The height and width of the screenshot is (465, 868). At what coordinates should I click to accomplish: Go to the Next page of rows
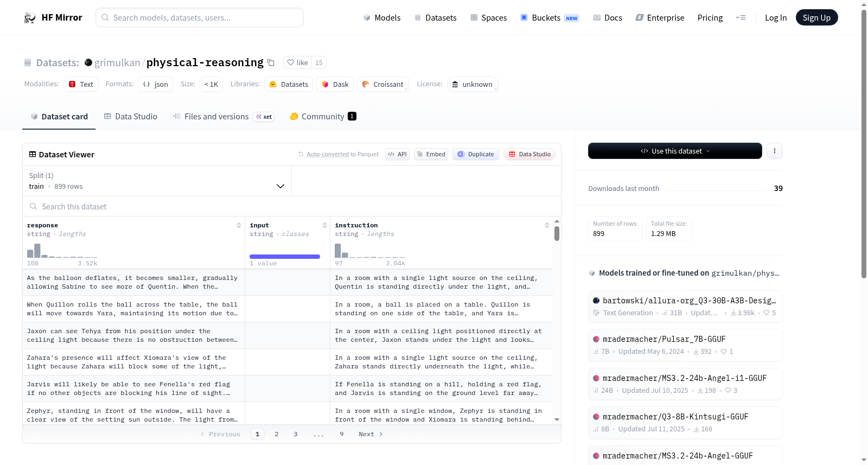[x=371, y=434]
